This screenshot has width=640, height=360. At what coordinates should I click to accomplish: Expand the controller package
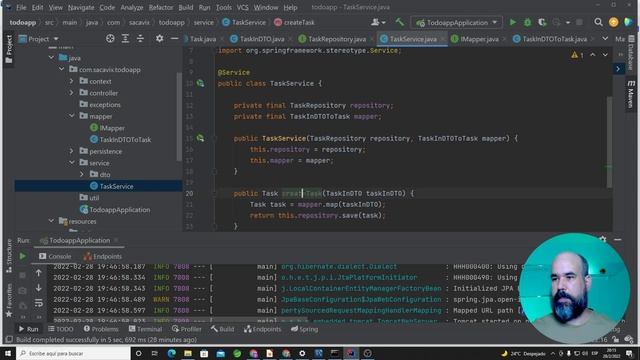tap(72, 93)
